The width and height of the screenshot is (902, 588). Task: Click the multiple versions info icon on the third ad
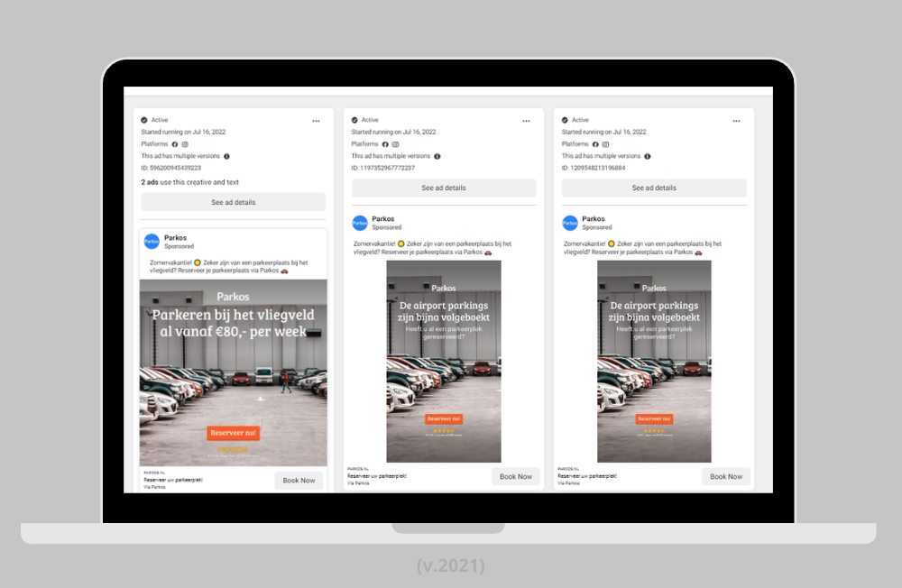tap(647, 156)
